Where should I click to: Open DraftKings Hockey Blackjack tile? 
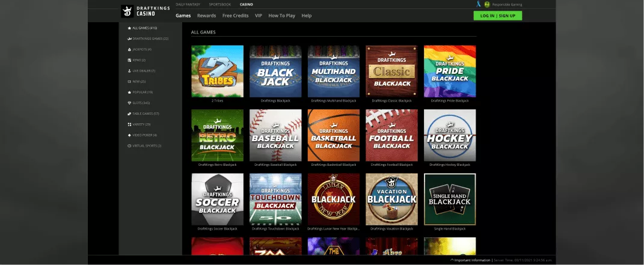tap(450, 135)
